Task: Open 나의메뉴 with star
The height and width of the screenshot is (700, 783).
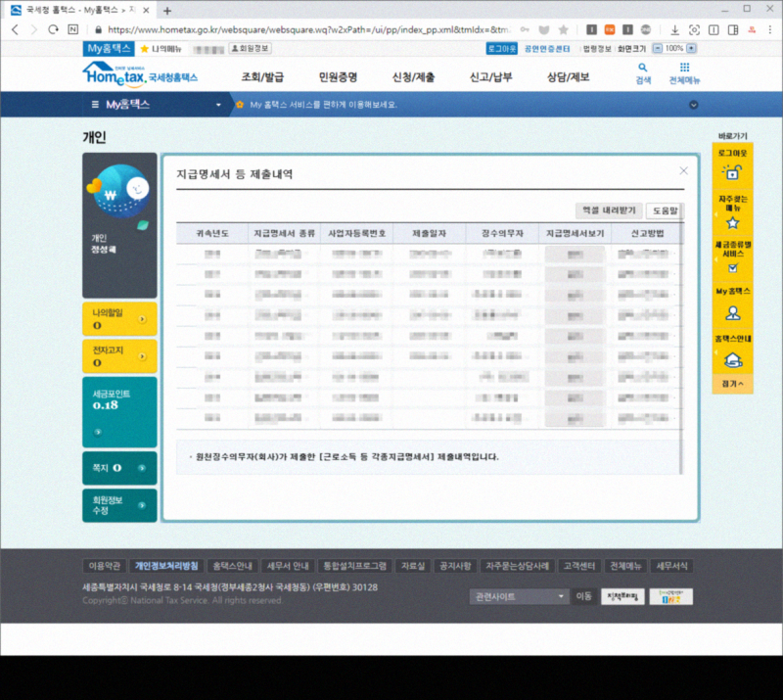Action: pos(161,49)
